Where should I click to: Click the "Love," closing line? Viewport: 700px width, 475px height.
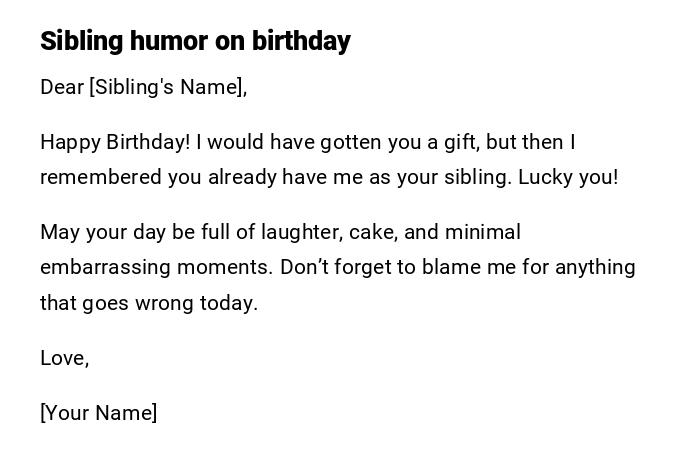[x=64, y=358]
